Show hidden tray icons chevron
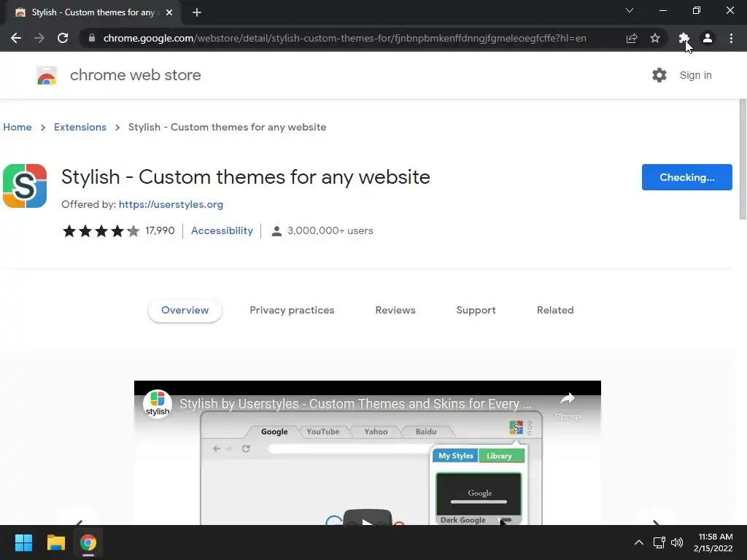The height and width of the screenshot is (560, 747). pos(639,542)
